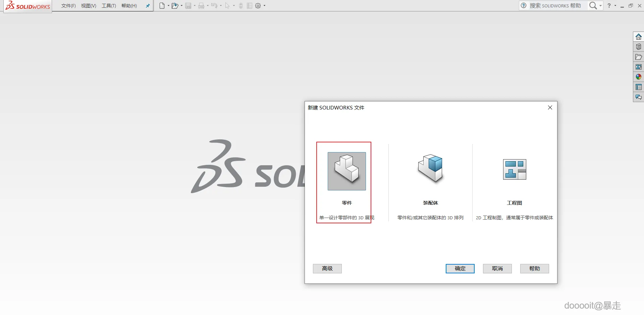Expand the Help question mark dropdown arrow
644x315 pixels.
coord(615,6)
